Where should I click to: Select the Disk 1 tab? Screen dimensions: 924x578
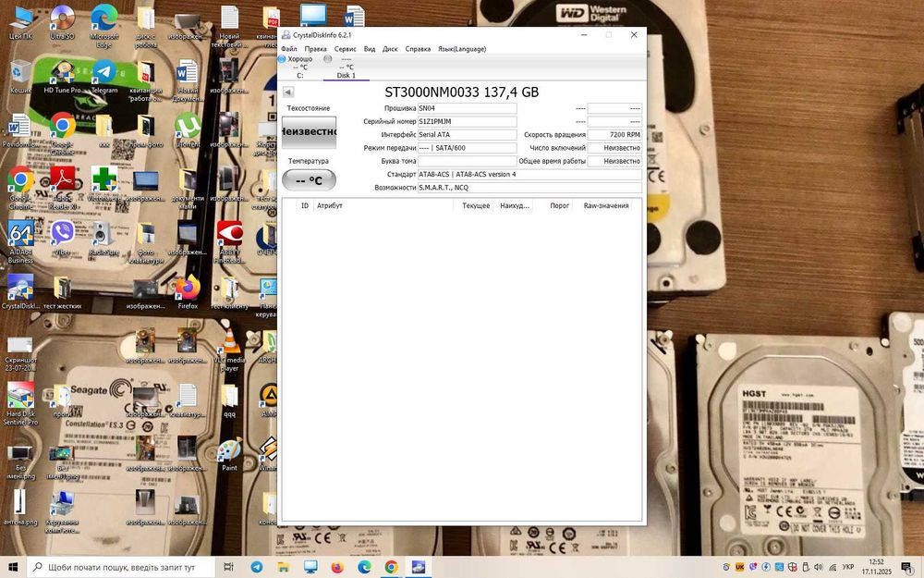click(346, 68)
